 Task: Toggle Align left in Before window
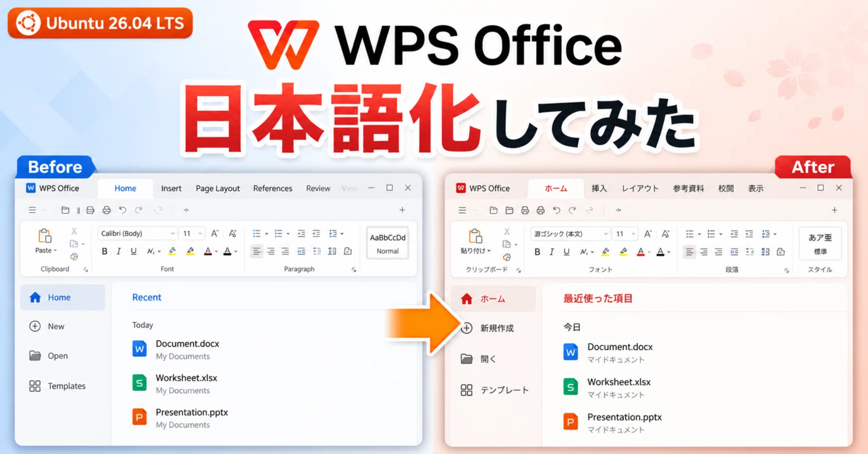click(x=256, y=252)
